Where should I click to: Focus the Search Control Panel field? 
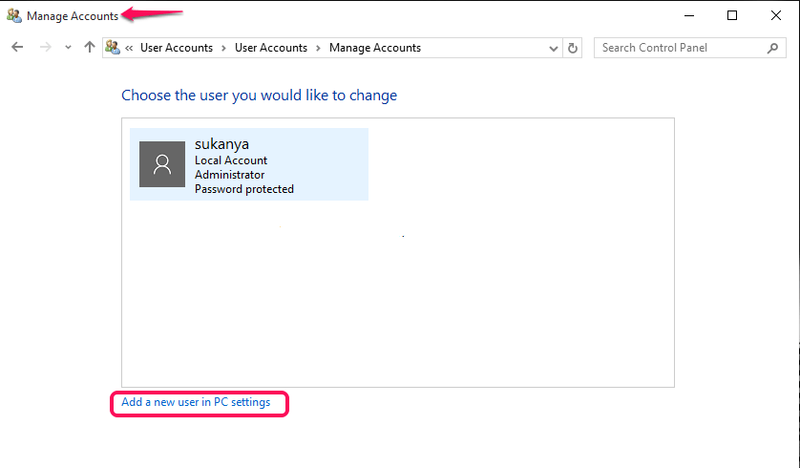coord(690,47)
